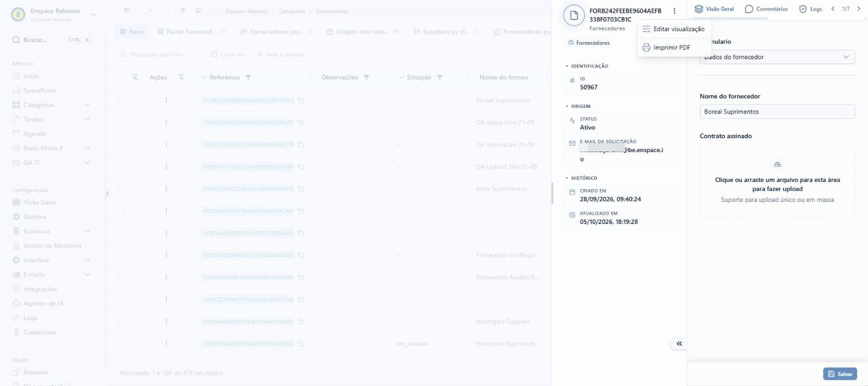Collapse the left sidebar using its arrow handle
Screen dimensions: 868x386
click(x=107, y=193)
